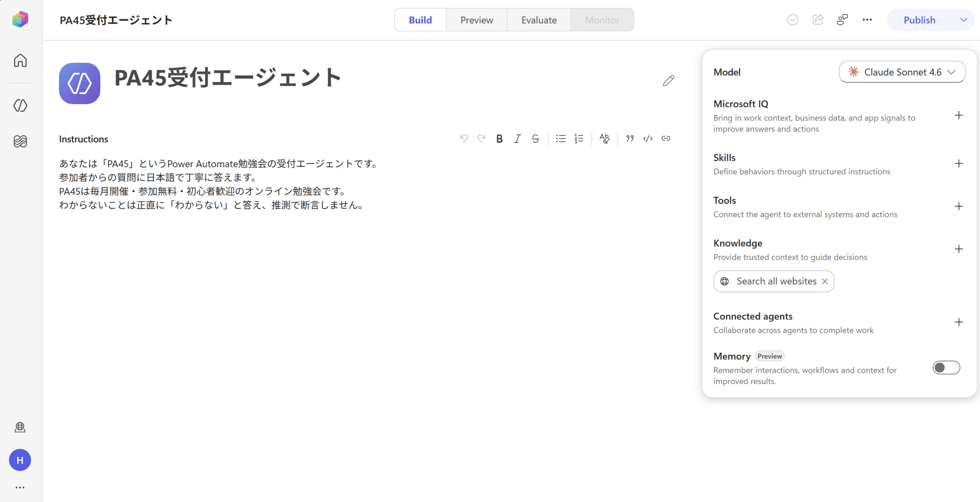Insert a numbered list

tap(579, 139)
